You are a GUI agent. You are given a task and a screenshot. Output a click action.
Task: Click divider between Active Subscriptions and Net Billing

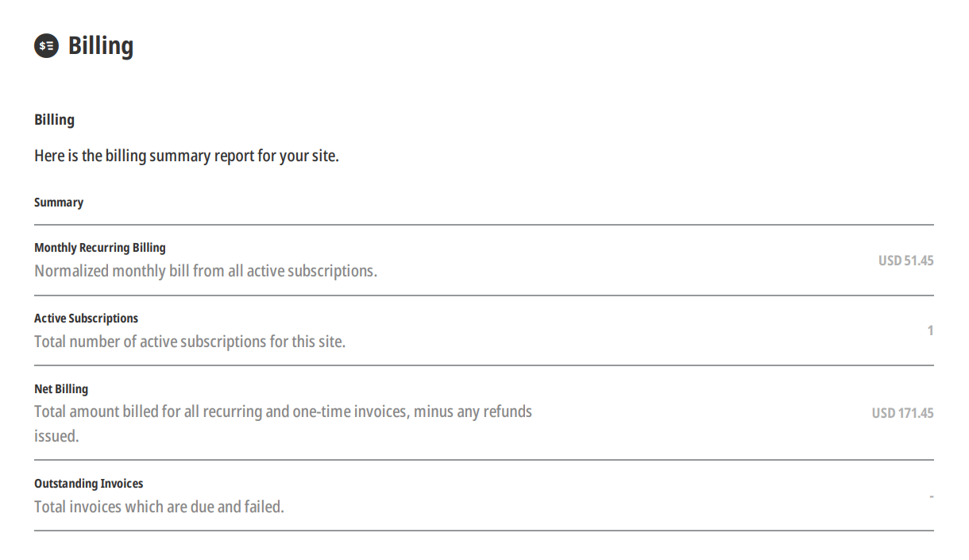[x=484, y=365]
